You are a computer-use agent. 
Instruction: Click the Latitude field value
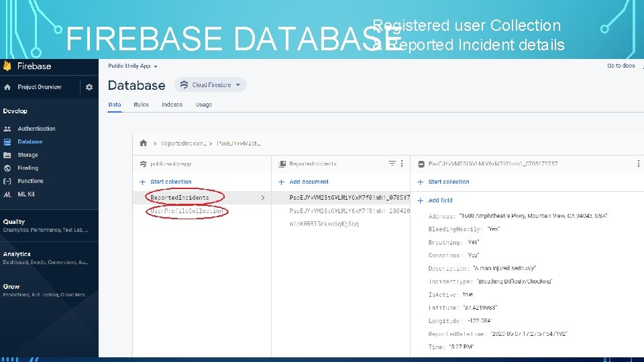480,308
